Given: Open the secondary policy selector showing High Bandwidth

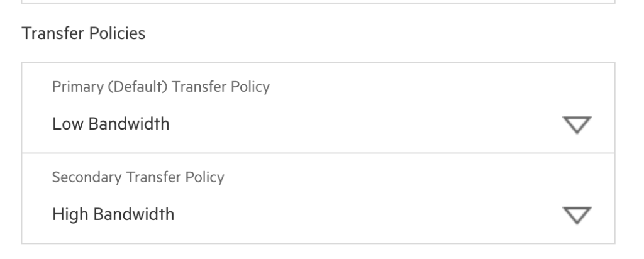Looking at the screenshot, I should pyautogui.click(x=318, y=214).
